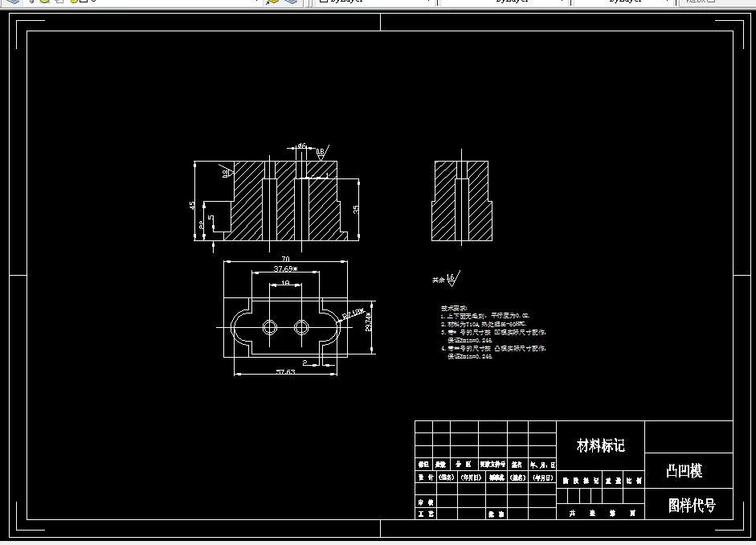
Task: Select the 57.63 bottom dimension text
Action: pos(285,372)
